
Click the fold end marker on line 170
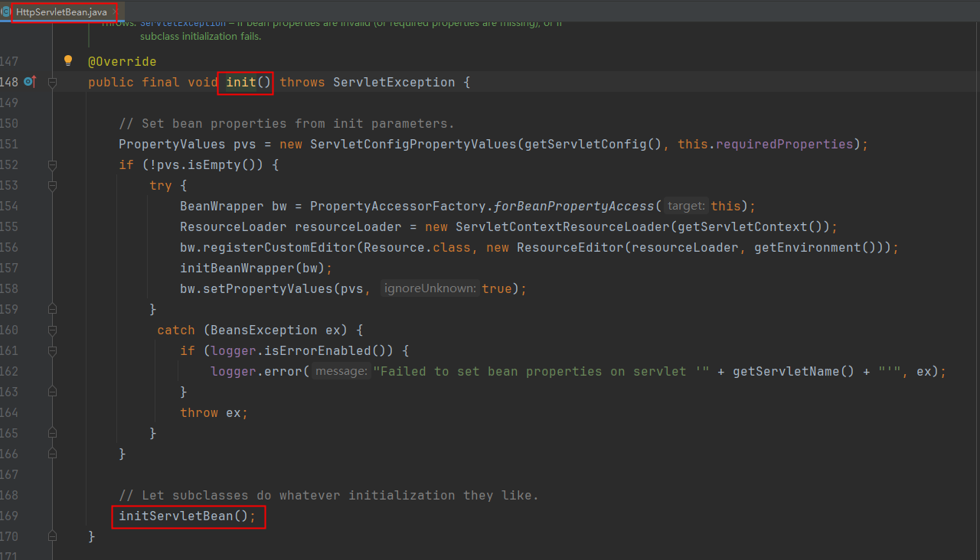[53, 536]
